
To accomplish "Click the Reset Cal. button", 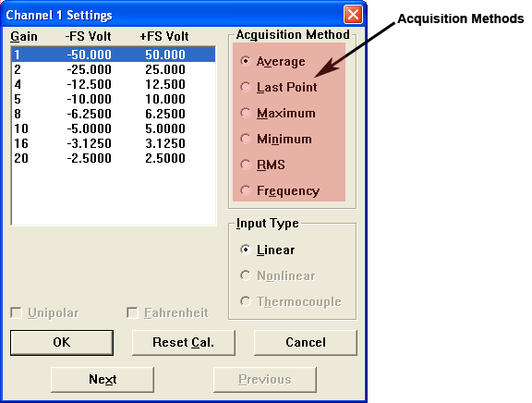I will pos(184,342).
